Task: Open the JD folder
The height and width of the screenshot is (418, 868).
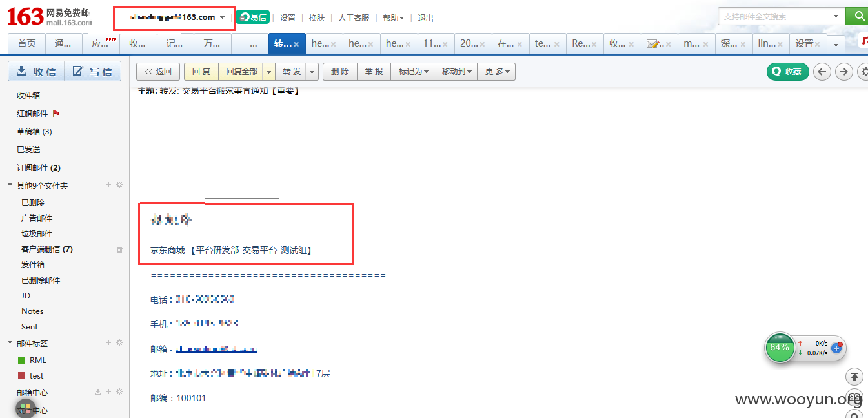Action: coord(26,295)
